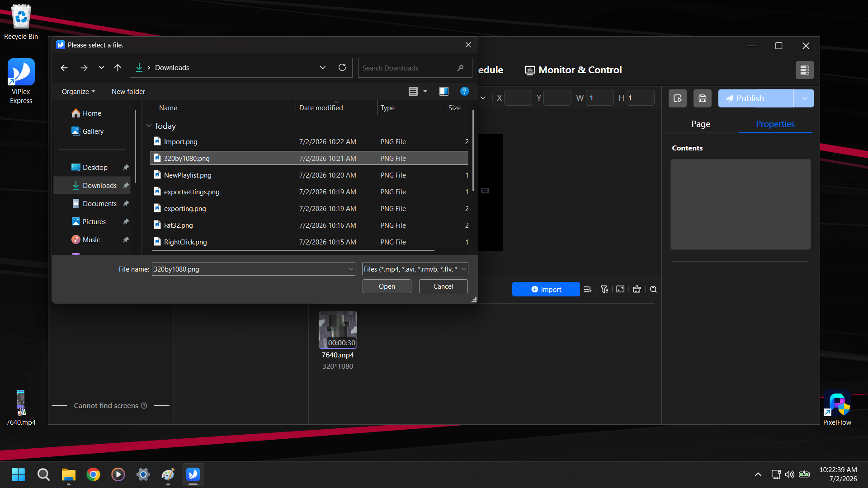The image size is (868, 488).
Task: Click the media filter icon
Action: [x=604, y=289]
